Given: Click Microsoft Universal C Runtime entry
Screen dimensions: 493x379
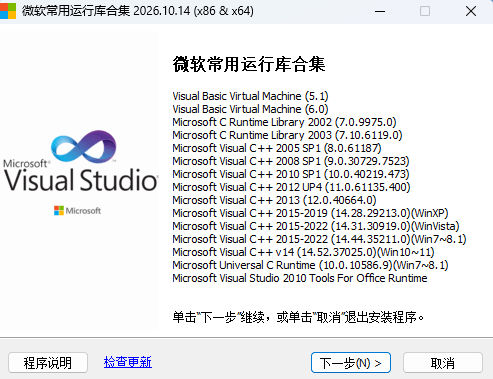Looking at the screenshot, I should point(310,265).
